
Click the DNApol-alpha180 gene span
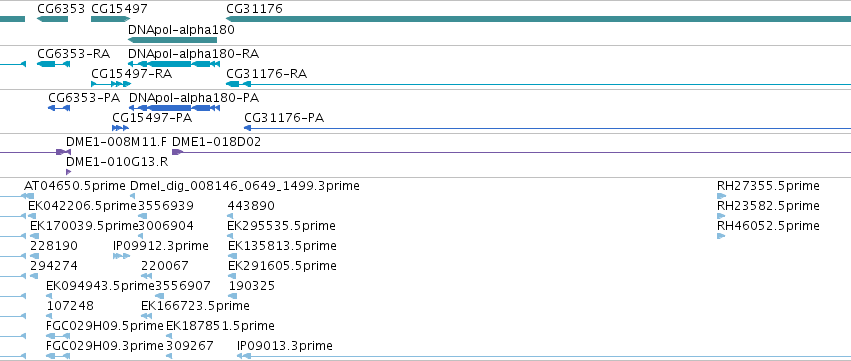(x=173, y=40)
